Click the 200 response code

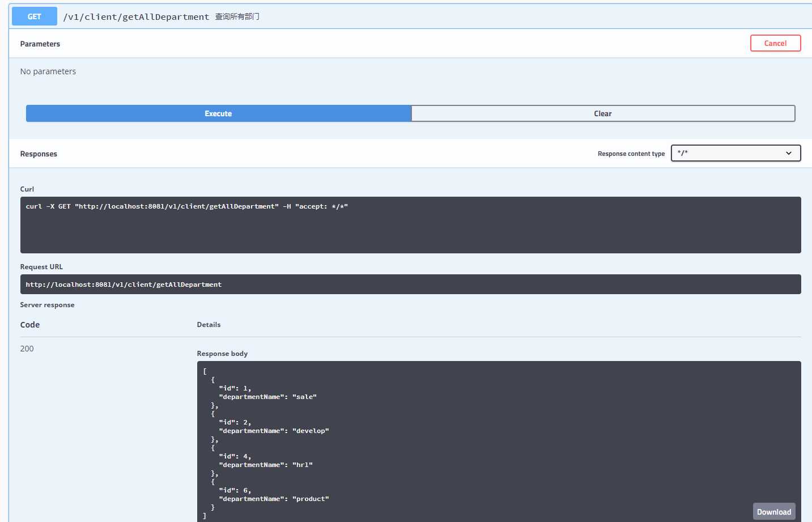[x=27, y=349]
